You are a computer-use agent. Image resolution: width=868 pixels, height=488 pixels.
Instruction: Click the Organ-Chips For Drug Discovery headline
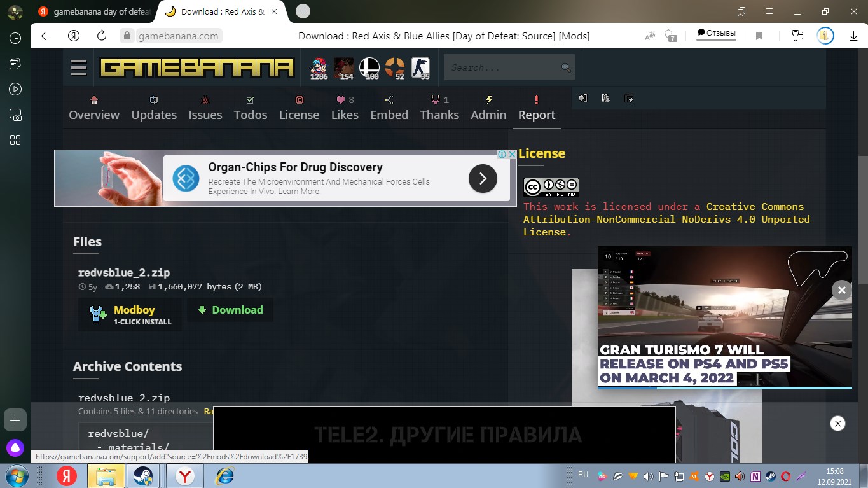(x=296, y=167)
